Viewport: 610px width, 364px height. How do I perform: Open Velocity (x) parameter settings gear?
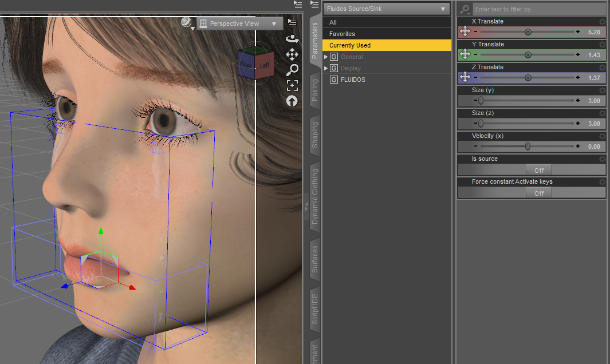602,136
